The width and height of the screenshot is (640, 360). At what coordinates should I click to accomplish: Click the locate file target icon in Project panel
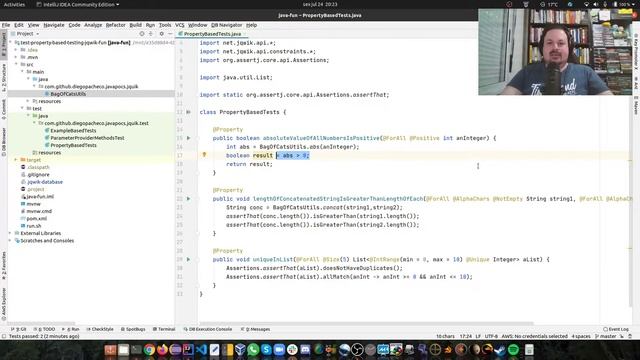point(142,34)
